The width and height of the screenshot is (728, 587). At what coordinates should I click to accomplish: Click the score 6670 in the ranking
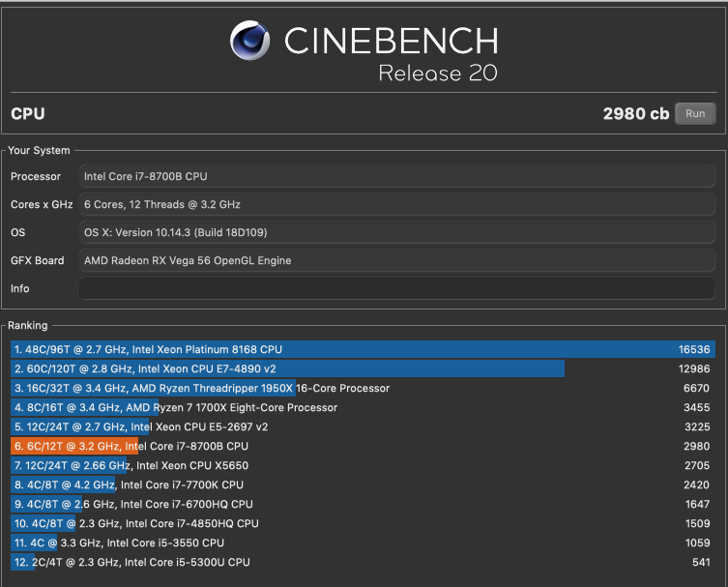click(x=696, y=388)
